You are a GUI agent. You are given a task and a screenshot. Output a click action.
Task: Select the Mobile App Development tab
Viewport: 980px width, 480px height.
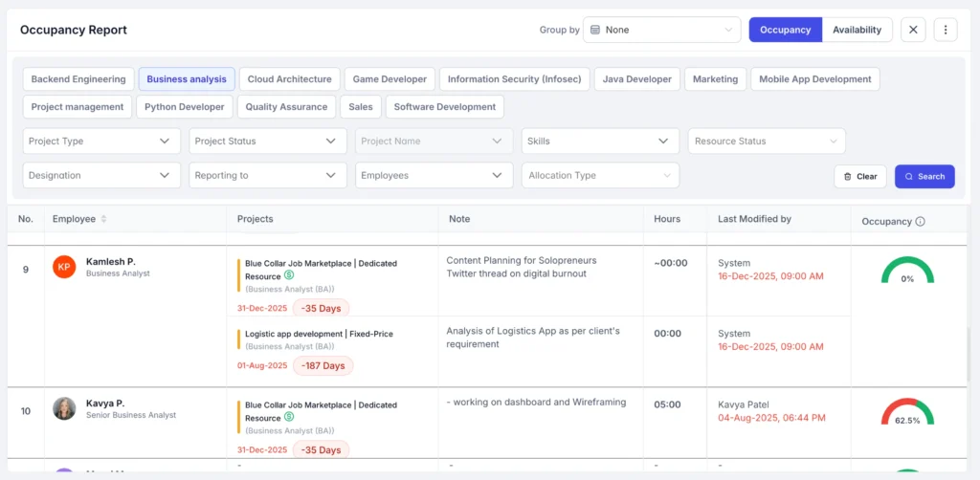point(815,79)
